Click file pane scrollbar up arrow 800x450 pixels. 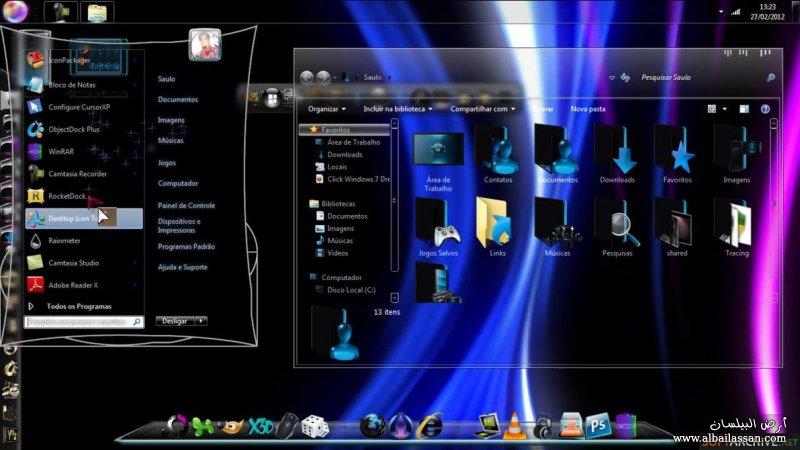pos(773,124)
